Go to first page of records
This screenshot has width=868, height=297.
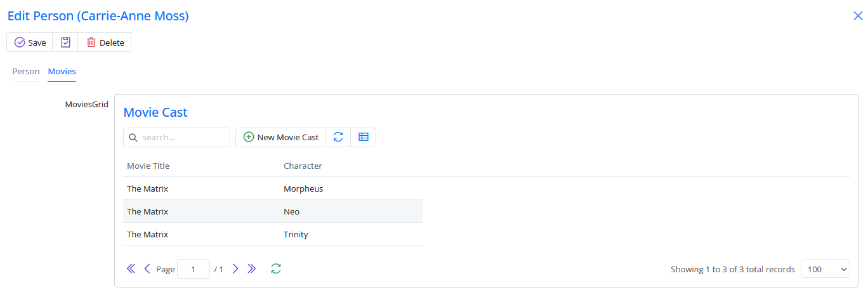[131, 269]
